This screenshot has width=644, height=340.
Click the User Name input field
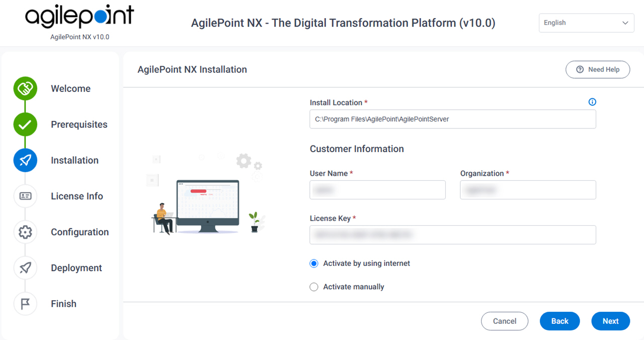(x=378, y=190)
